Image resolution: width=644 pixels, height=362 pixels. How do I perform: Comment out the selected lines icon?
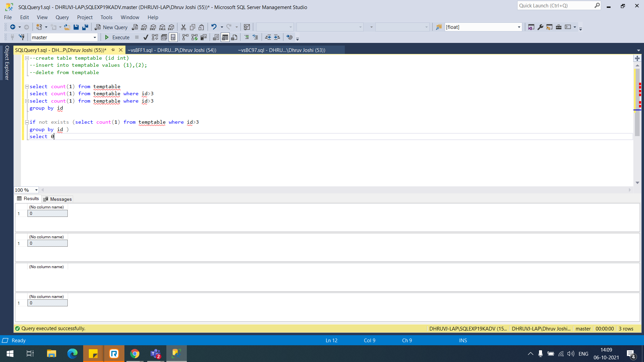247,37
